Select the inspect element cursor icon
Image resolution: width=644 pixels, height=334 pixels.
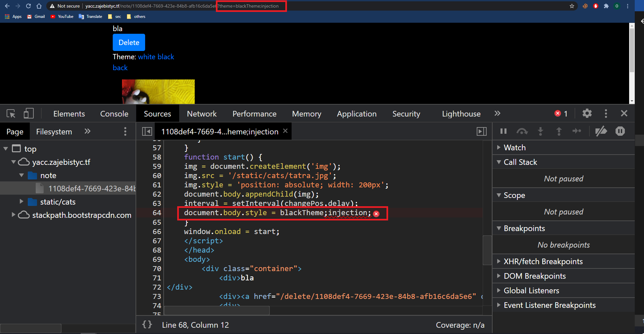point(11,114)
